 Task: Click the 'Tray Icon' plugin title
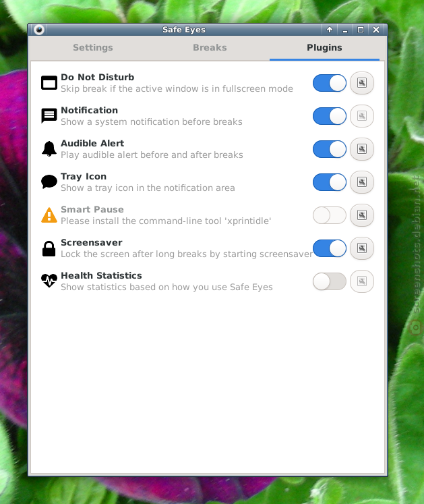(84, 177)
